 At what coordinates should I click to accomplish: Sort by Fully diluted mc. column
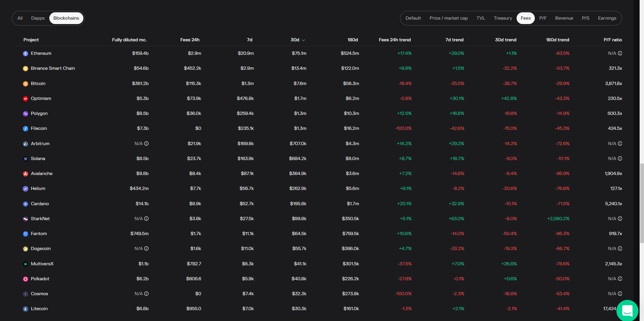(129, 40)
